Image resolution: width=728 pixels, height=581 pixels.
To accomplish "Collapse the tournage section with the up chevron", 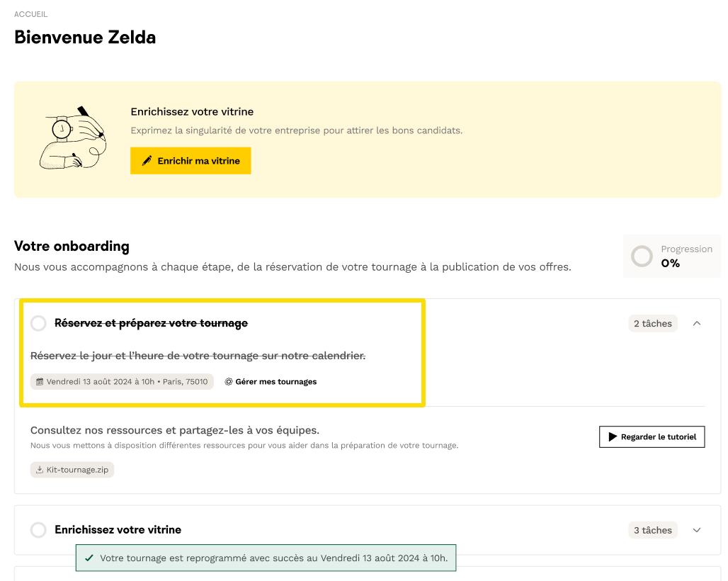I will [697, 324].
